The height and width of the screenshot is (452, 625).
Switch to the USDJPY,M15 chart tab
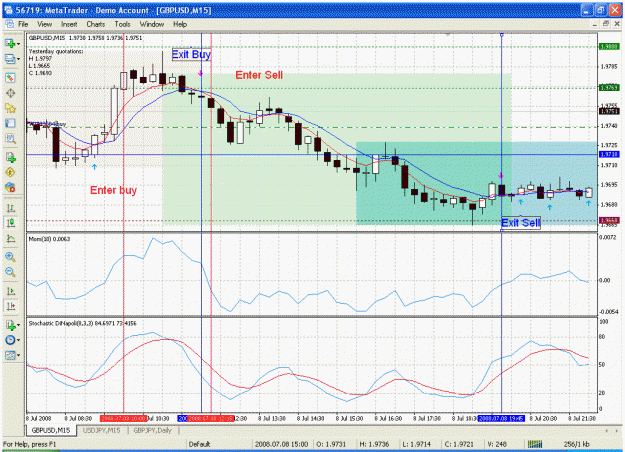[102, 430]
